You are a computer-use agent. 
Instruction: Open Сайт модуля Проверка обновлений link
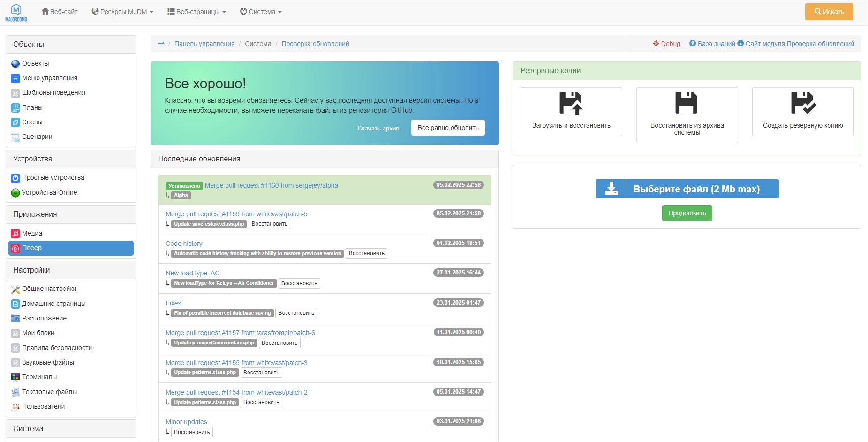coord(796,44)
